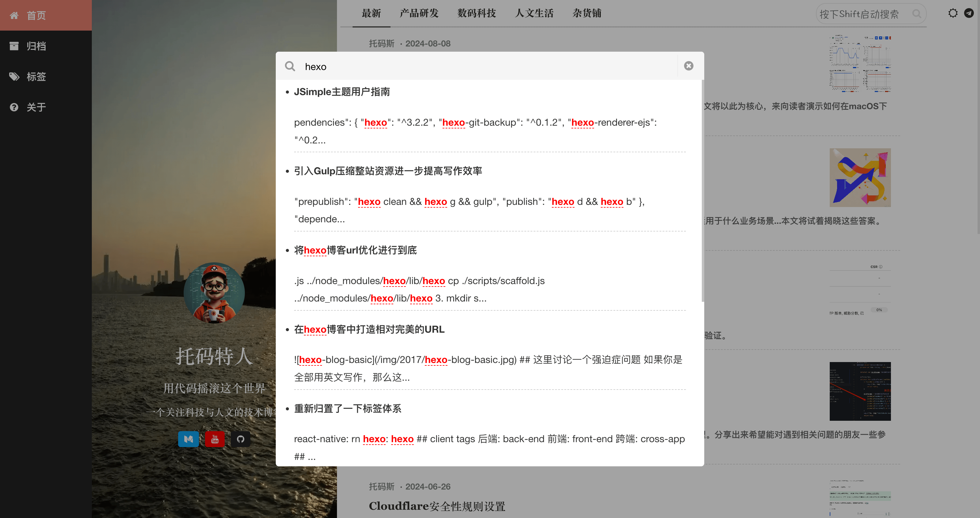The height and width of the screenshot is (518, 980).
Task: Click the page scrollbar on the right edge
Action: (x=978, y=118)
